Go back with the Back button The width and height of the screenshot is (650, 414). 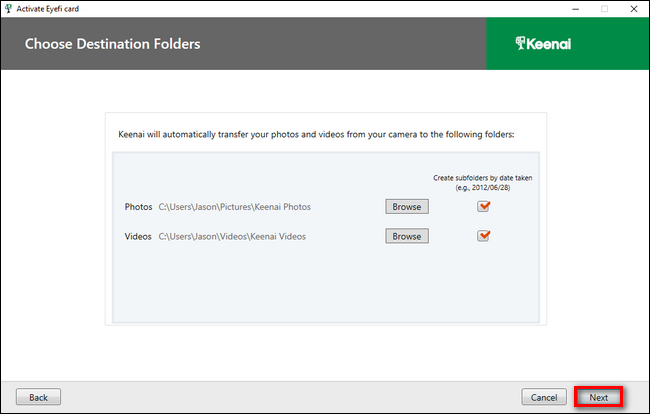click(x=38, y=397)
